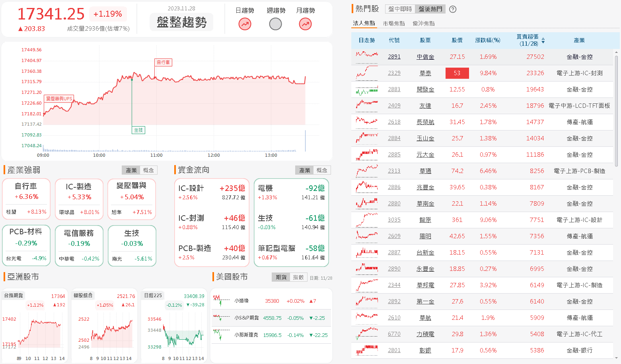Click the 生技 marker on the index chart
This screenshot has height=364, width=621.
(x=138, y=130)
